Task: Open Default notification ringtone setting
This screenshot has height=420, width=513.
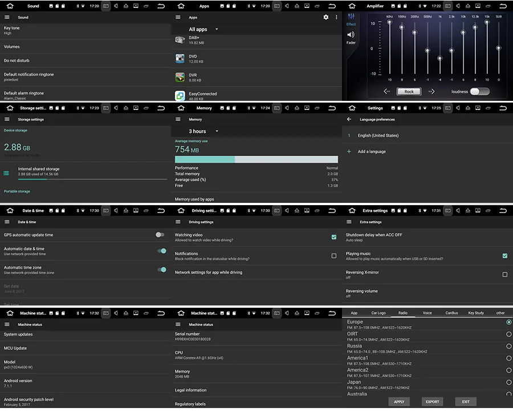Action: [x=85, y=76]
